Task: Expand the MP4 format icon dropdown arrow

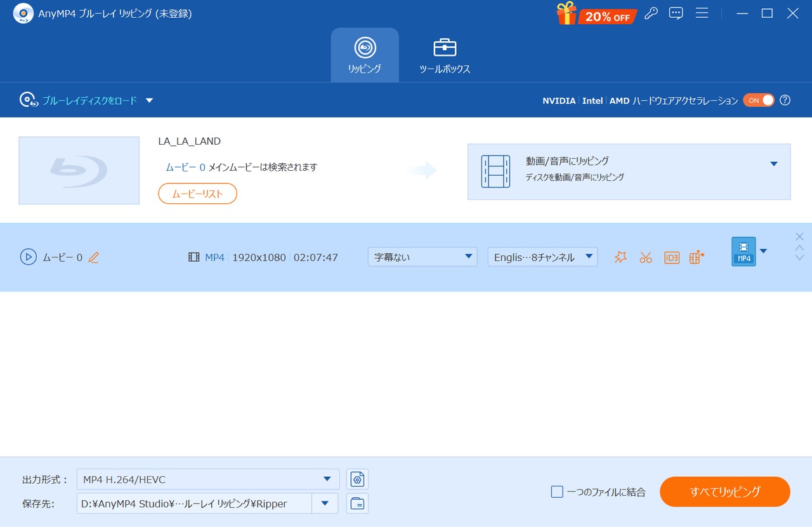Action: (x=763, y=251)
